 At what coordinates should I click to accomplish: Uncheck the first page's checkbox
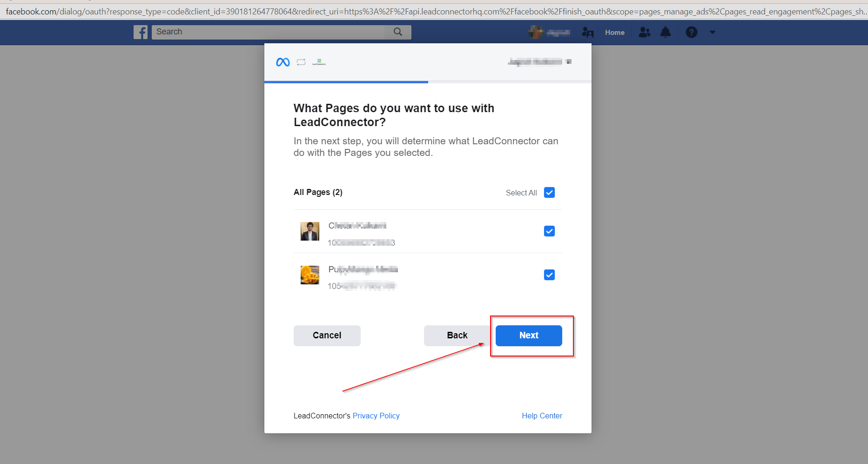point(549,231)
